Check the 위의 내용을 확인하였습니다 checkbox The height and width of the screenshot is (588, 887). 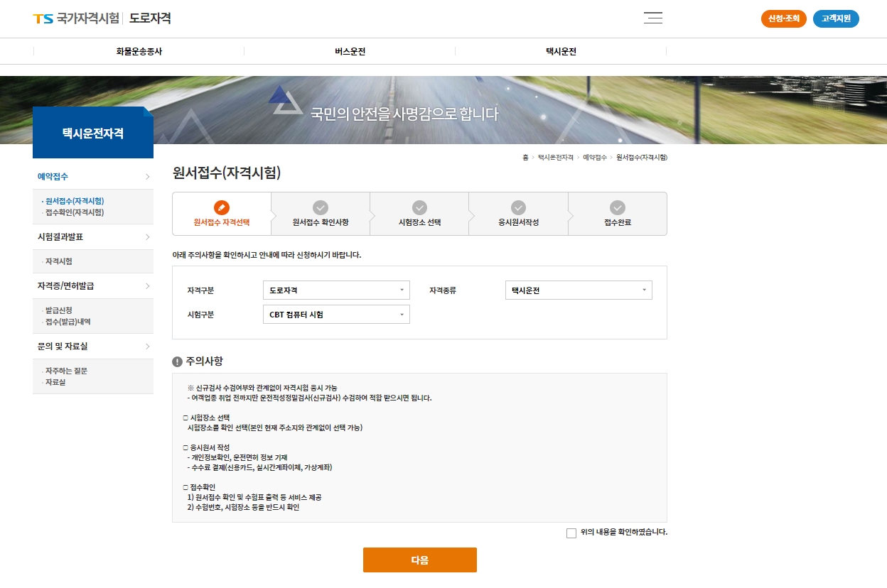tap(571, 533)
